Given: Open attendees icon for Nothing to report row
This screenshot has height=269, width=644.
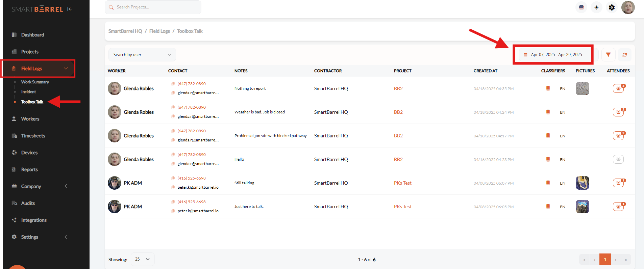Looking at the screenshot, I should [x=618, y=88].
